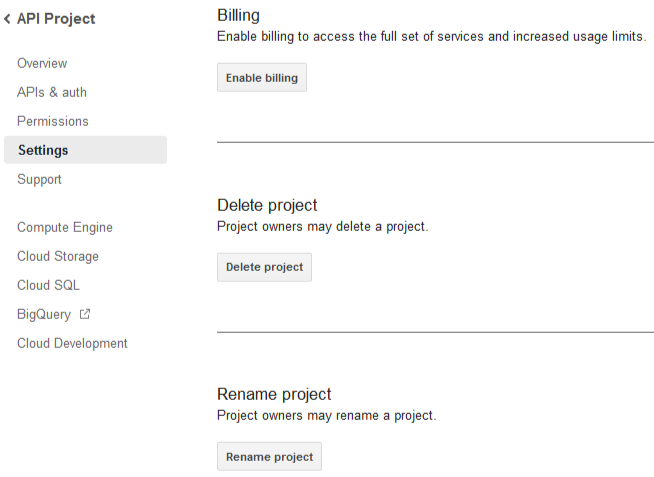The height and width of the screenshot is (477, 654).
Task: Open Cloud SQL from sidebar
Action: click(x=48, y=285)
